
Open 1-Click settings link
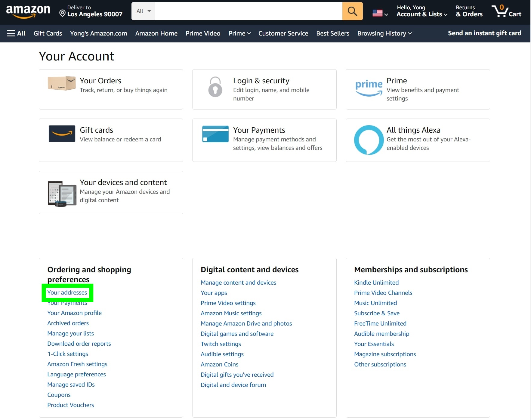click(x=68, y=354)
